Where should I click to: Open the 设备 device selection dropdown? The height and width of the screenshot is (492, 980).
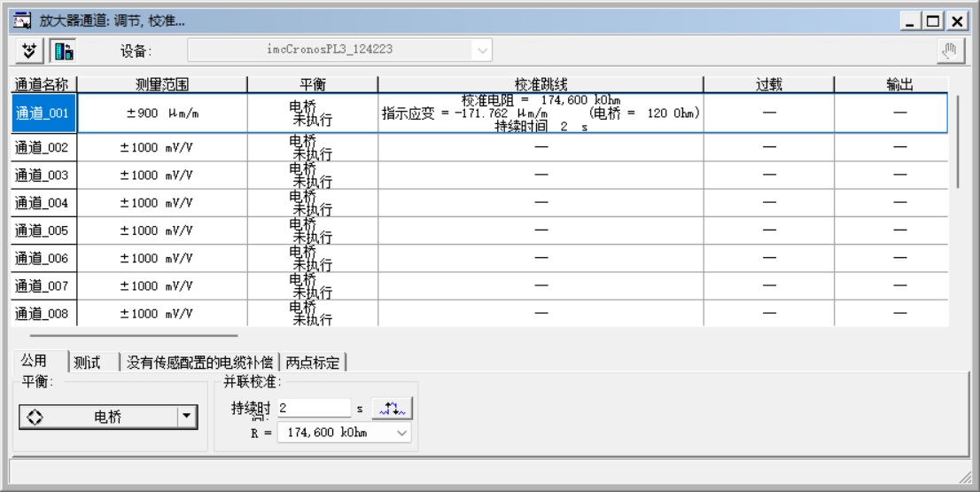coord(483,51)
